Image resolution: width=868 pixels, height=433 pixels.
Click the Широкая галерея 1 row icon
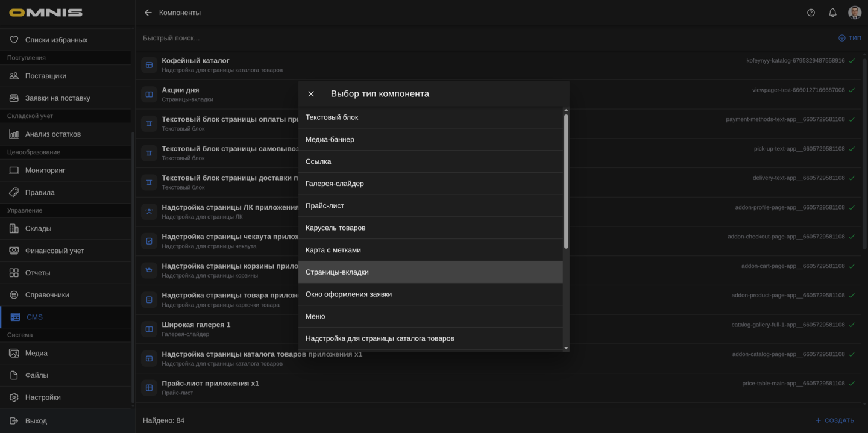coord(149,329)
